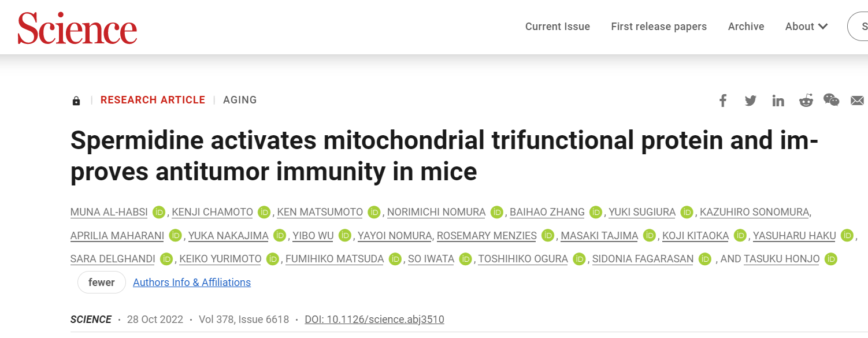The image size is (868, 338).
Task: Open the DOI 10.1126/science.abj3510 link
Action: coord(374,320)
